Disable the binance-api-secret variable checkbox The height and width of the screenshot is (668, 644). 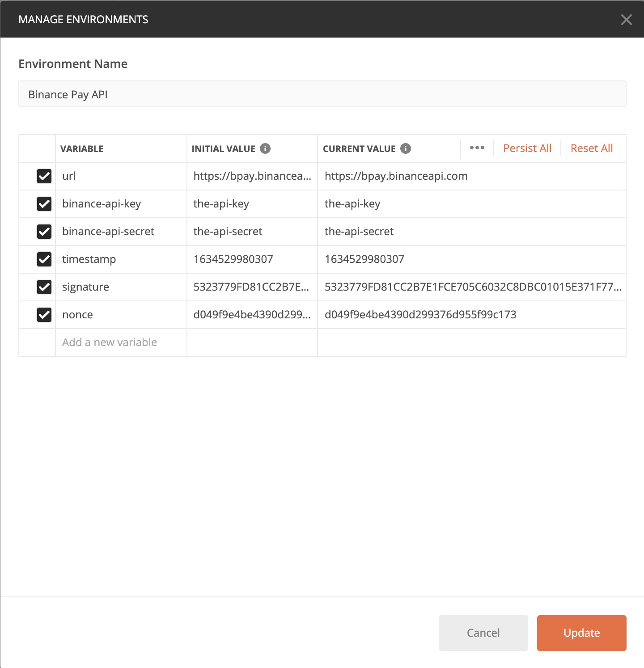44,232
